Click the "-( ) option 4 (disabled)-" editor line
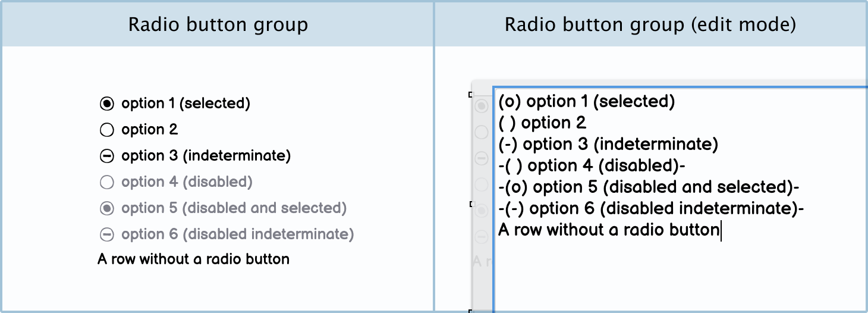868x313 pixels. coord(592,166)
